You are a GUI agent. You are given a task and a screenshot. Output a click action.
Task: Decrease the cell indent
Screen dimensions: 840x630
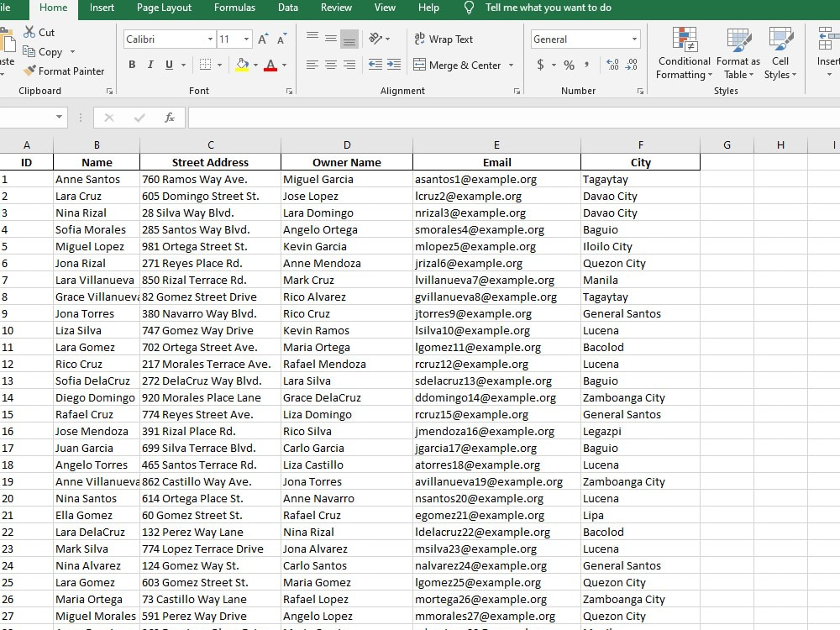[x=375, y=65]
